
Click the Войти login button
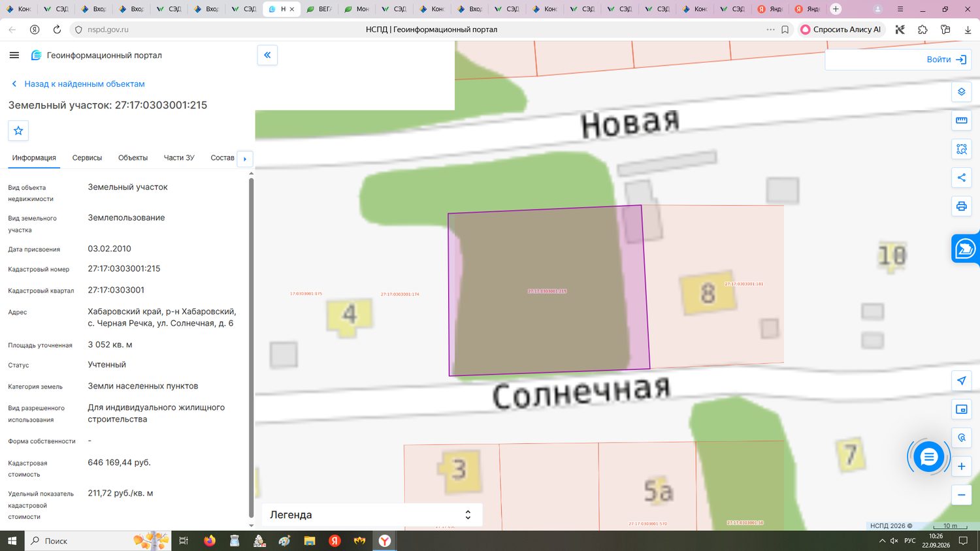946,59
